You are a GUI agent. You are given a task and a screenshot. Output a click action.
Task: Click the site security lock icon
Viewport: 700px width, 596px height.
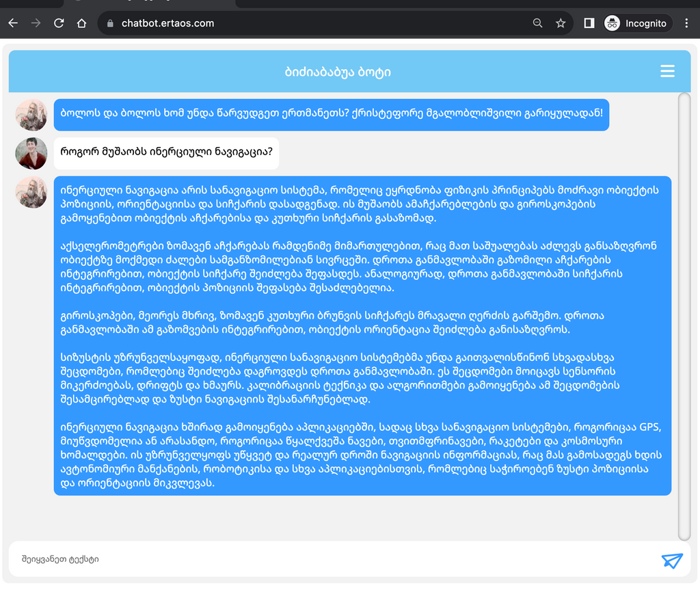(109, 23)
